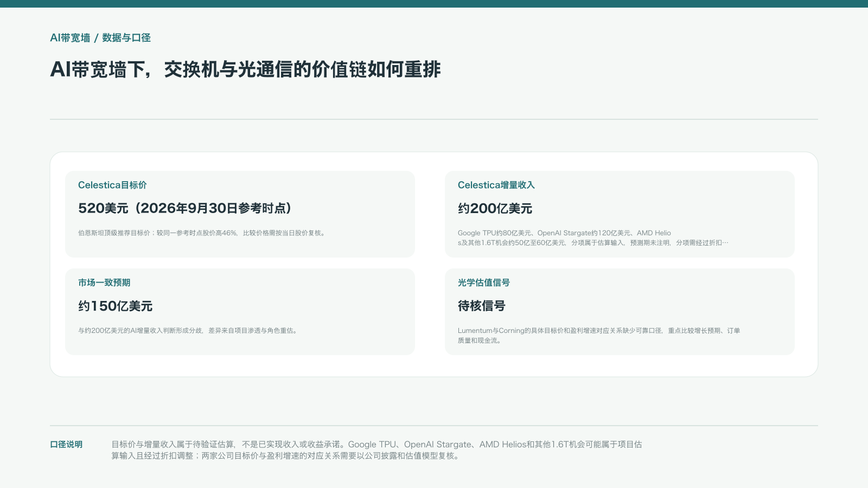Click the "市场一致预期" card label
The width and height of the screenshot is (868, 488).
click(104, 282)
